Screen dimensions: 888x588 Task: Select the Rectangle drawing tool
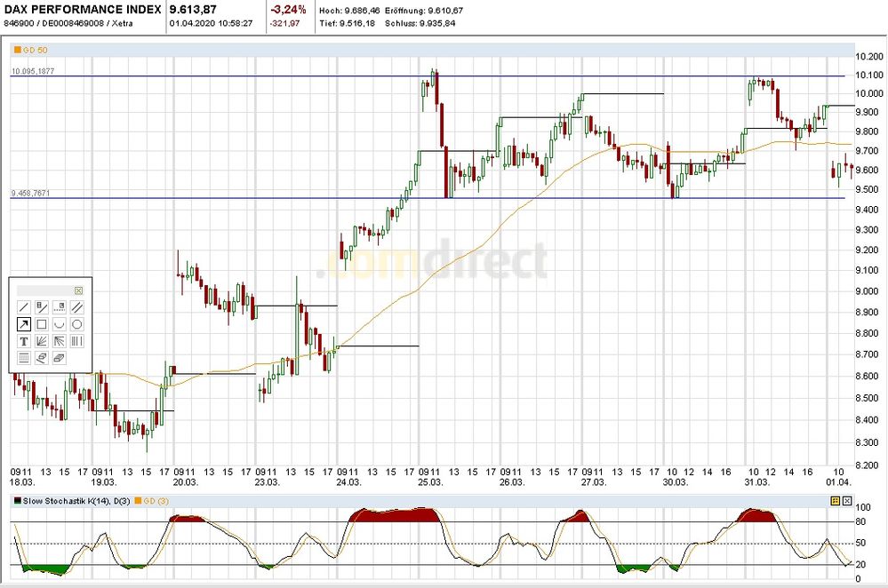pos(42,324)
